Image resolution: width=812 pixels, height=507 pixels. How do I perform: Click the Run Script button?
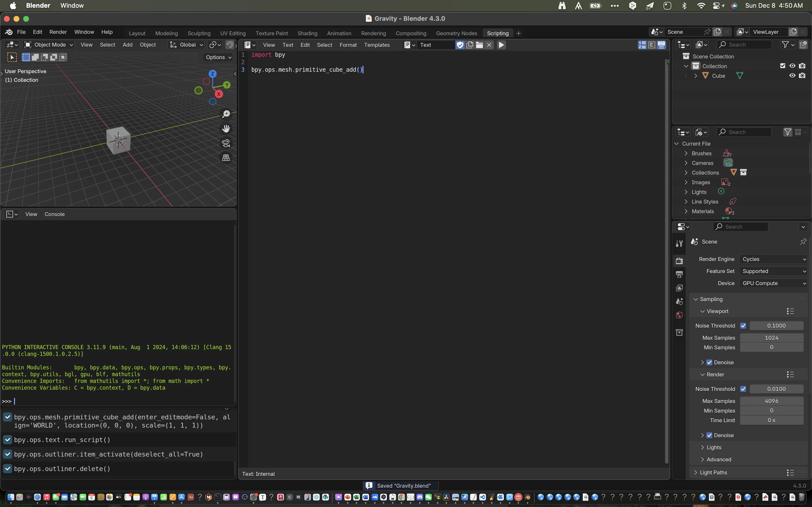tap(502, 44)
